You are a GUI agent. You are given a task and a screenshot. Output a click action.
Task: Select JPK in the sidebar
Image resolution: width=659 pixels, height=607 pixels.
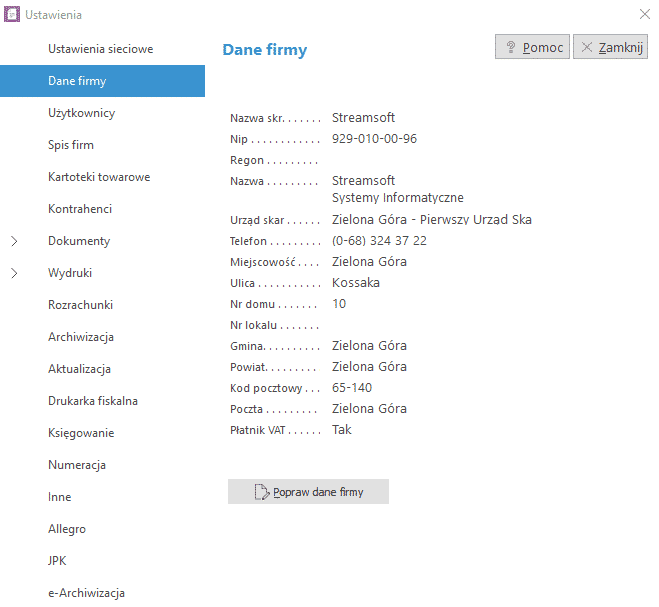click(57, 561)
